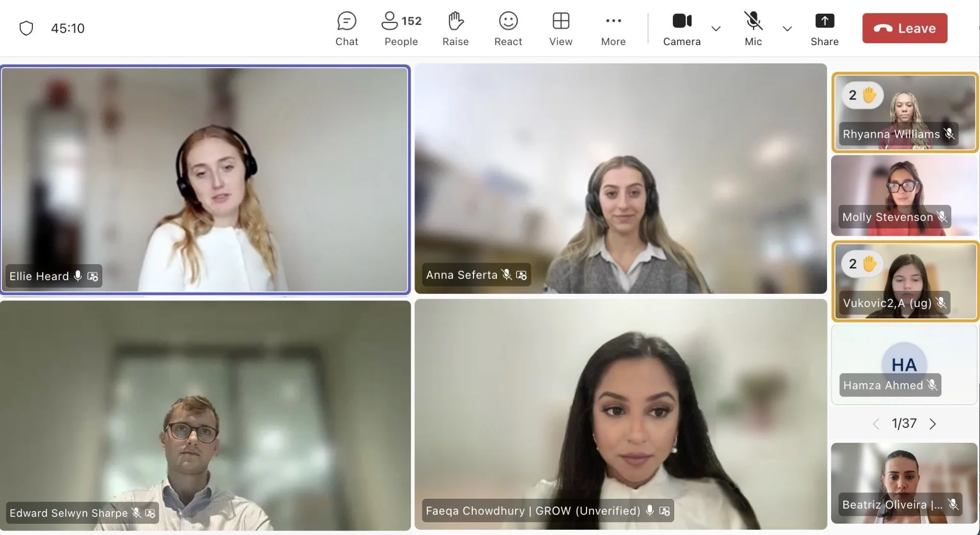Open the Chat panel
The image size is (980, 535).
(346, 29)
